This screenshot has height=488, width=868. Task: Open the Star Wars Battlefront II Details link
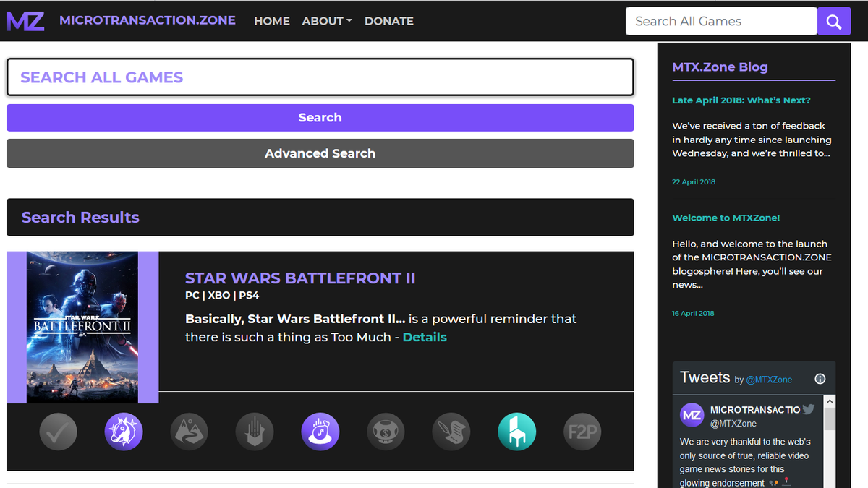point(425,337)
